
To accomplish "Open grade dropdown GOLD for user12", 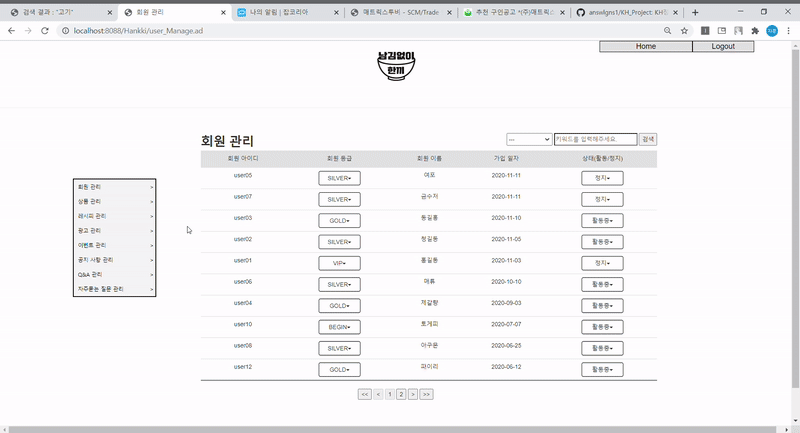I will click(339, 370).
